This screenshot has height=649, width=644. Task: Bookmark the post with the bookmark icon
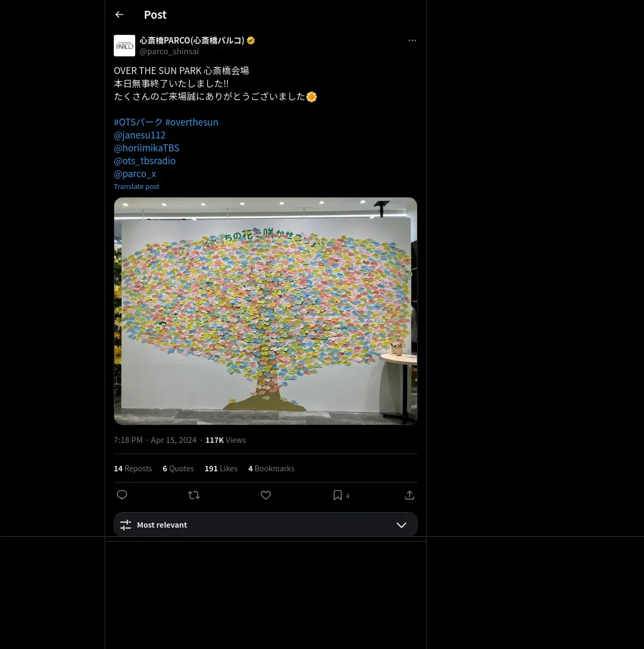pyautogui.click(x=338, y=495)
